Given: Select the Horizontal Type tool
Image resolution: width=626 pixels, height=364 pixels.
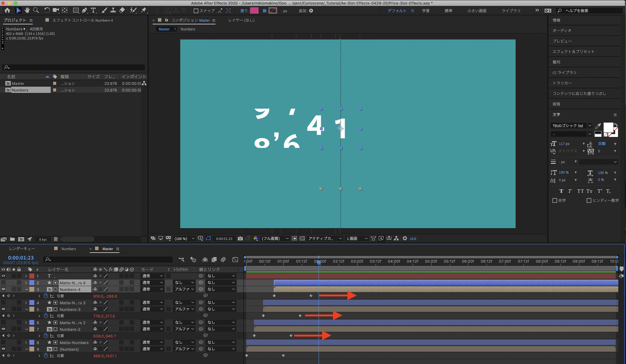Looking at the screenshot, I should tap(93, 10).
